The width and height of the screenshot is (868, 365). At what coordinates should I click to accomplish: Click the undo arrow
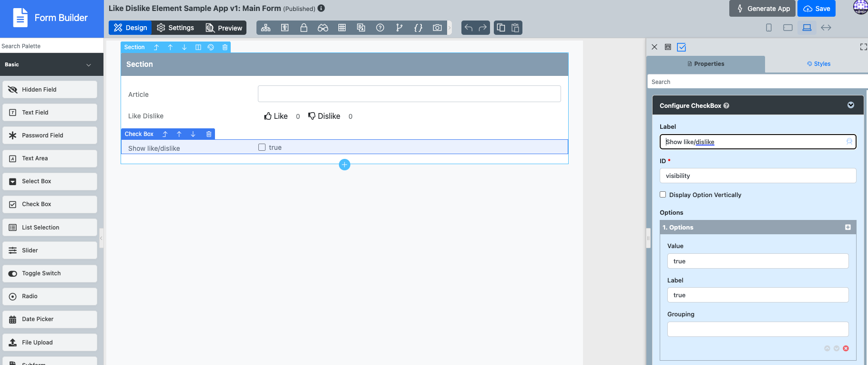tap(469, 28)
